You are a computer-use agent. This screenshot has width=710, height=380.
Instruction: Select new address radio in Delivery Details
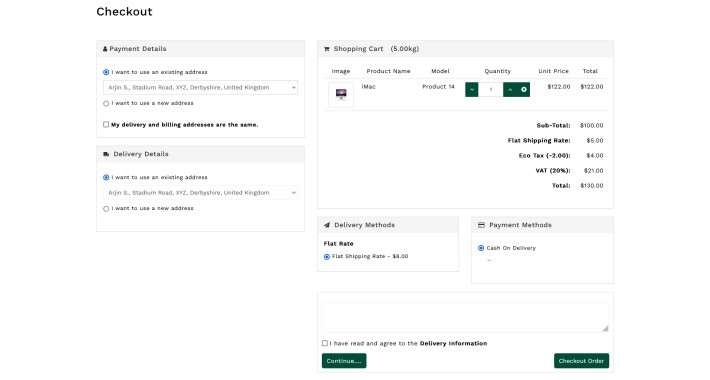(106, 209)
